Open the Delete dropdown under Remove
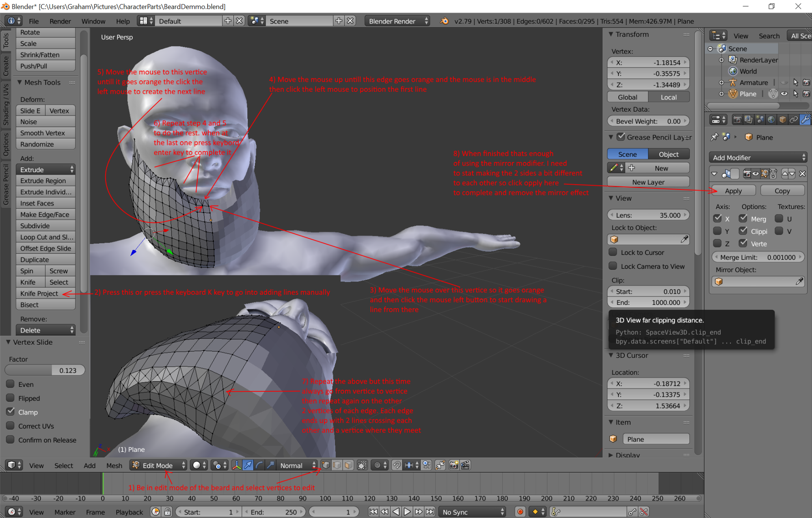 coord(45,330)
